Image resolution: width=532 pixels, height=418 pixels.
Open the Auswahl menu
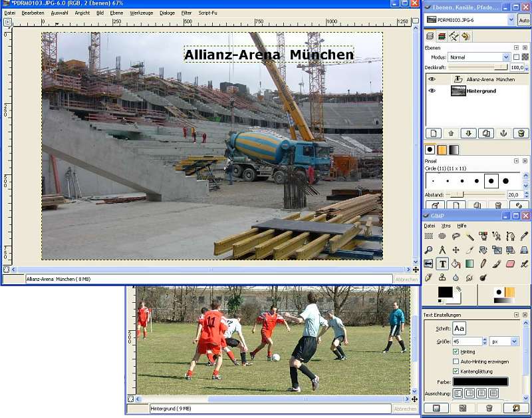pos(59,13)
